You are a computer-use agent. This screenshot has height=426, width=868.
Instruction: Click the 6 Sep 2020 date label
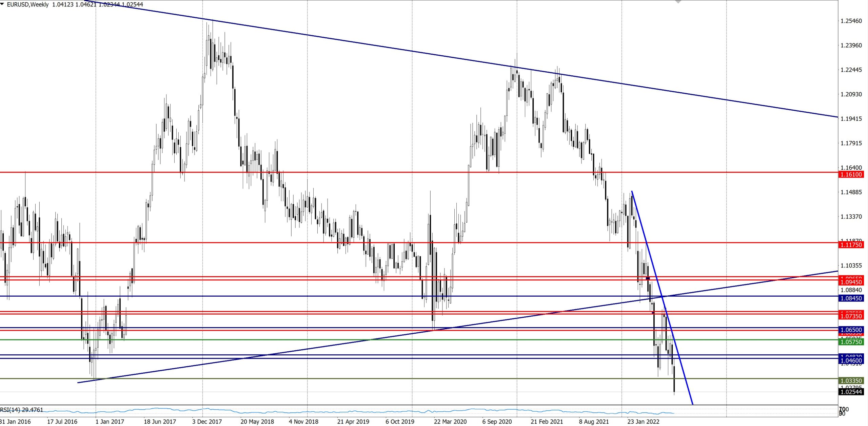tap(497, 422)
